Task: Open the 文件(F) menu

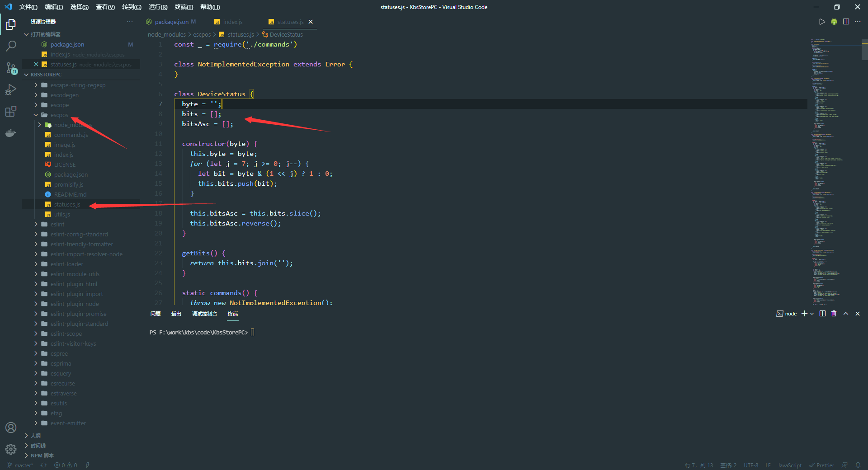Action: pos(28,7)
